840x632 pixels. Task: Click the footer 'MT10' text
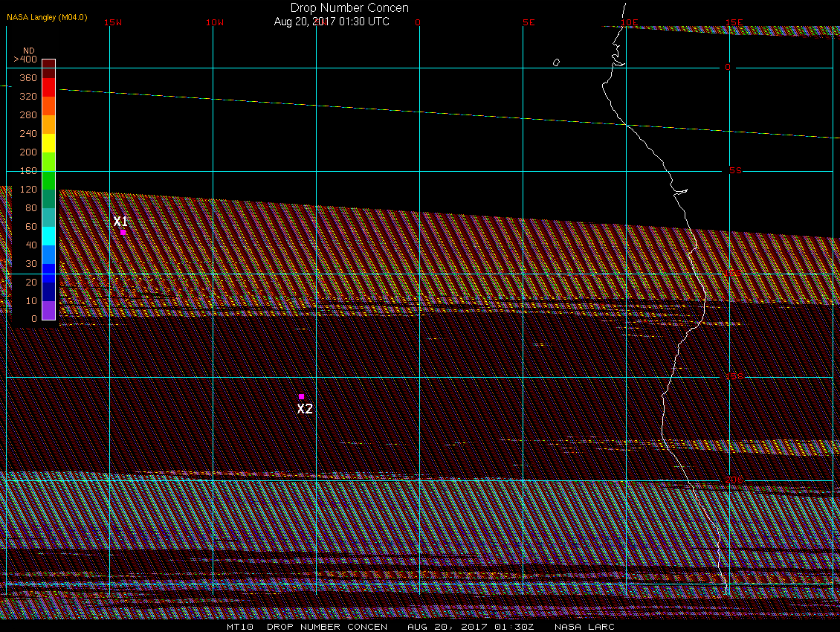click(239, 627)
